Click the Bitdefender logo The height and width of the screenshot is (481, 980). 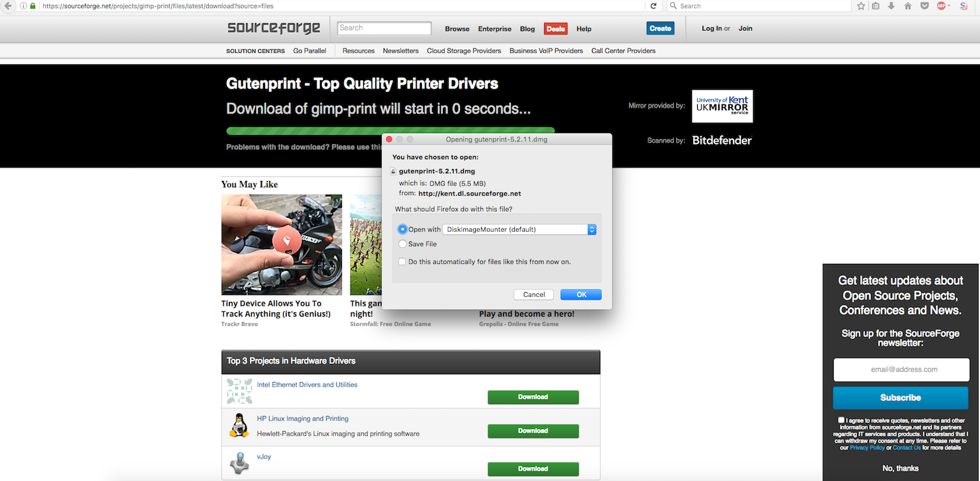tap(722, 140)
